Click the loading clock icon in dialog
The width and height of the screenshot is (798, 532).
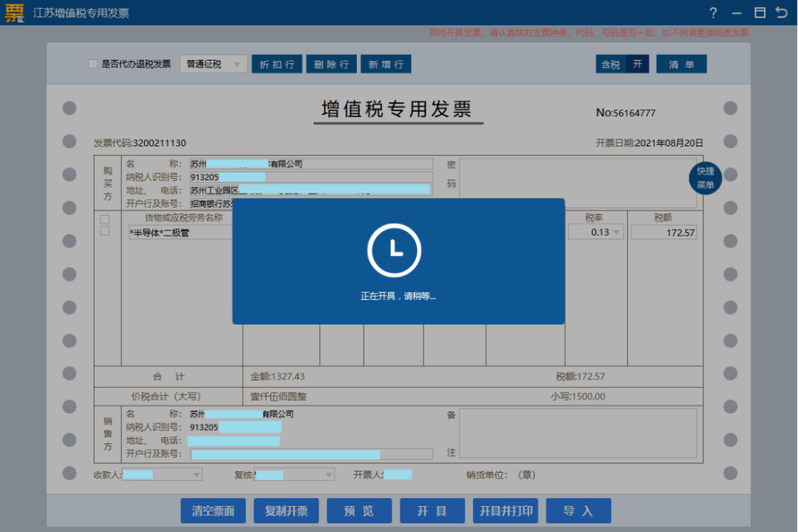pos(395,250)
